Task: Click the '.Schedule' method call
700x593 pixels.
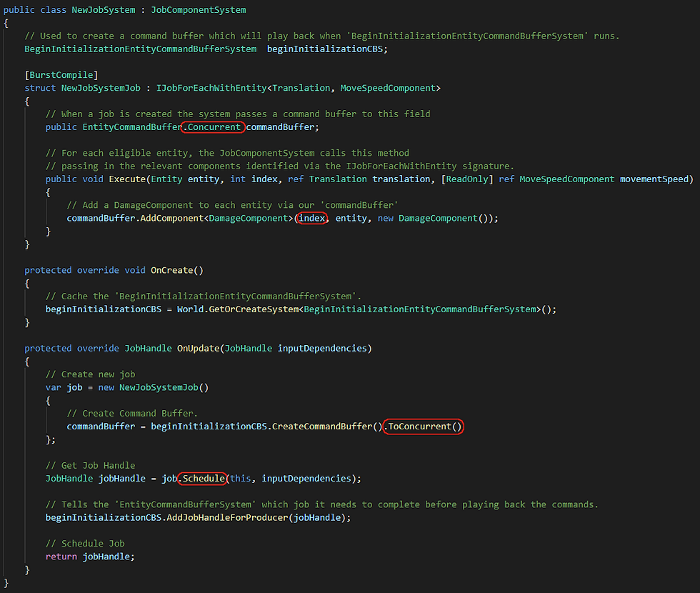Action: pos(201,479)
